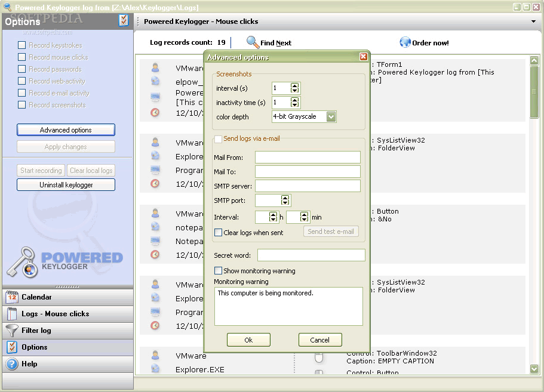Confirm dialog with Ok button

tap(248, 339)
